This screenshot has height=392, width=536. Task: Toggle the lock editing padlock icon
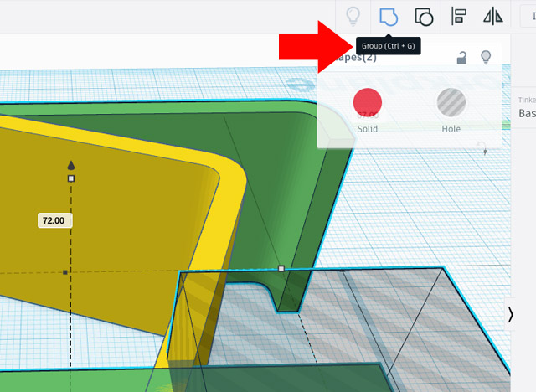tap(461, 58)
